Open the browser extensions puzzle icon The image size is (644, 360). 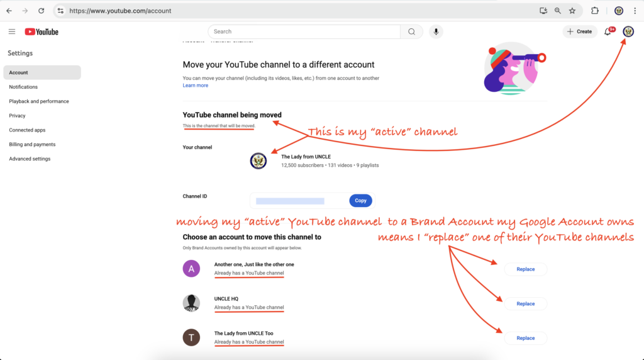[595, 11]
